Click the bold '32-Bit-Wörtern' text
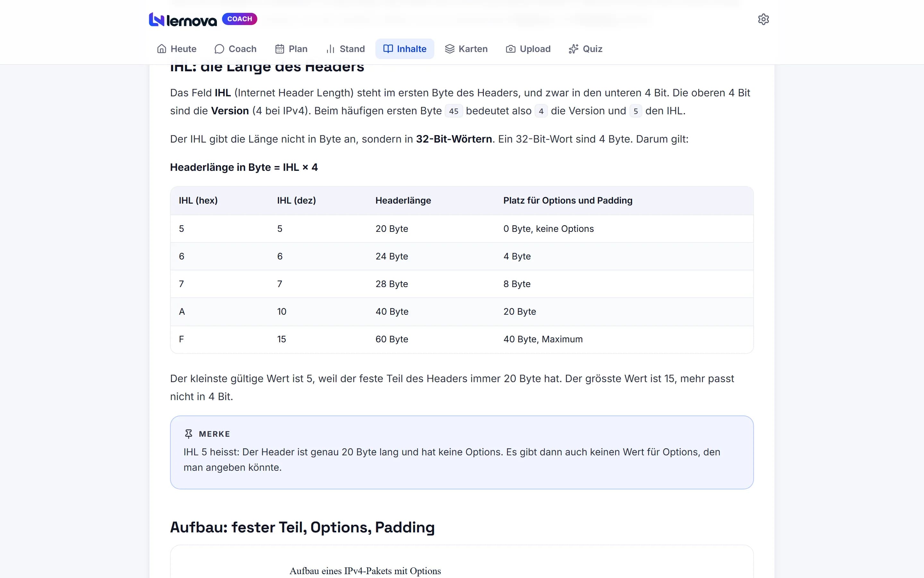Viewport: 924px width, 578px height. (x=454, y=139)
